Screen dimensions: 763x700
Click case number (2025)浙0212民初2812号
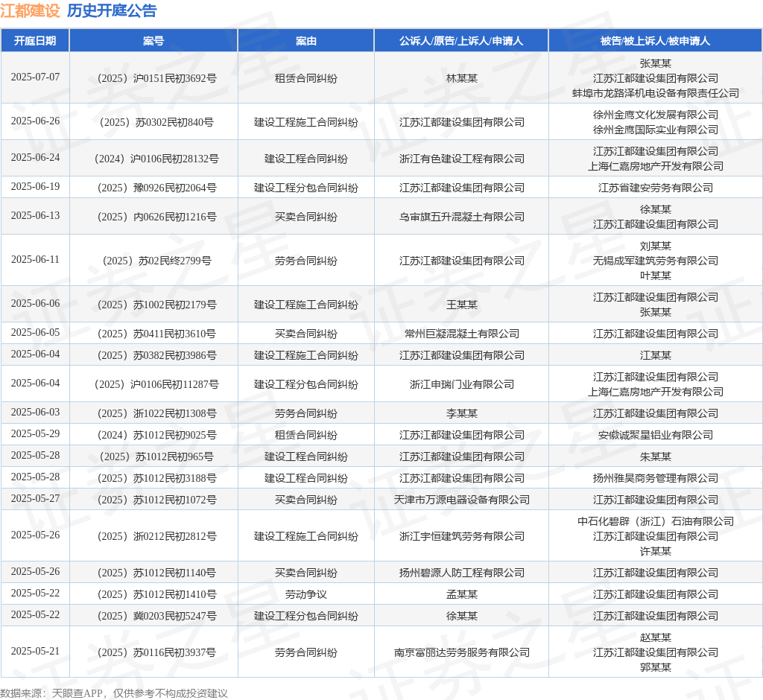(x=156, y=536)
